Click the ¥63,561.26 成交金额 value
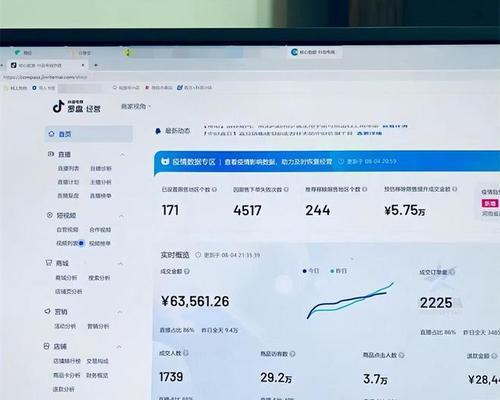 coord(195,301)
